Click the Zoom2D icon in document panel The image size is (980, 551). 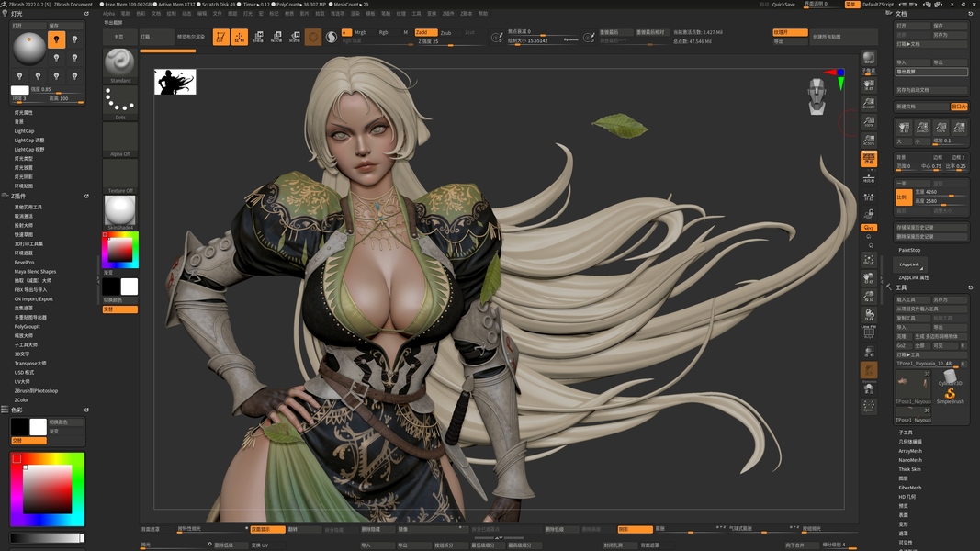point(922,128)
